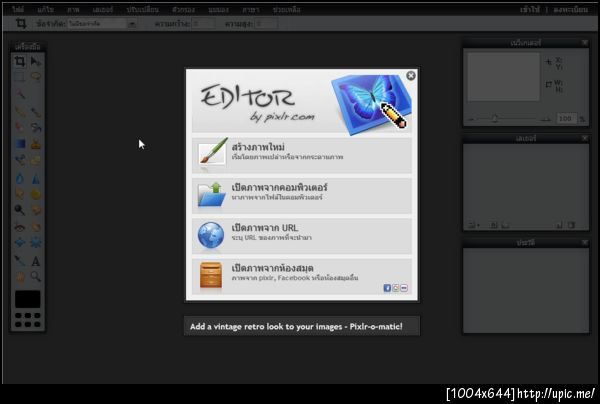
Task: Select the Sharpen triangle tool
Action: 36,178
